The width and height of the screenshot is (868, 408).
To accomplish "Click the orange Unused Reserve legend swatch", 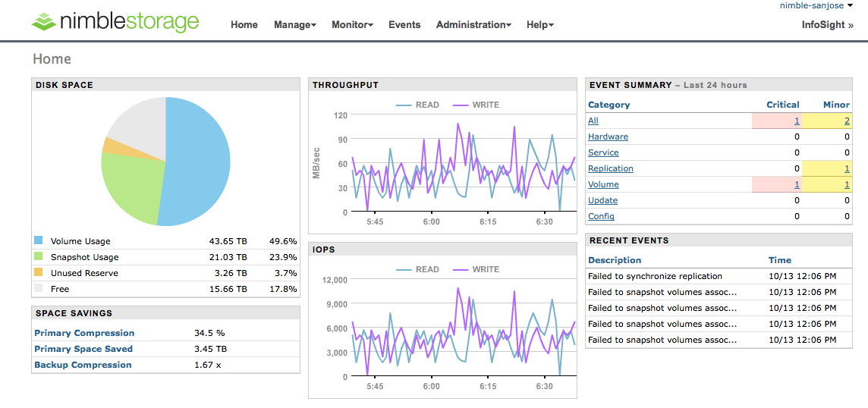I will pos(39,273).
